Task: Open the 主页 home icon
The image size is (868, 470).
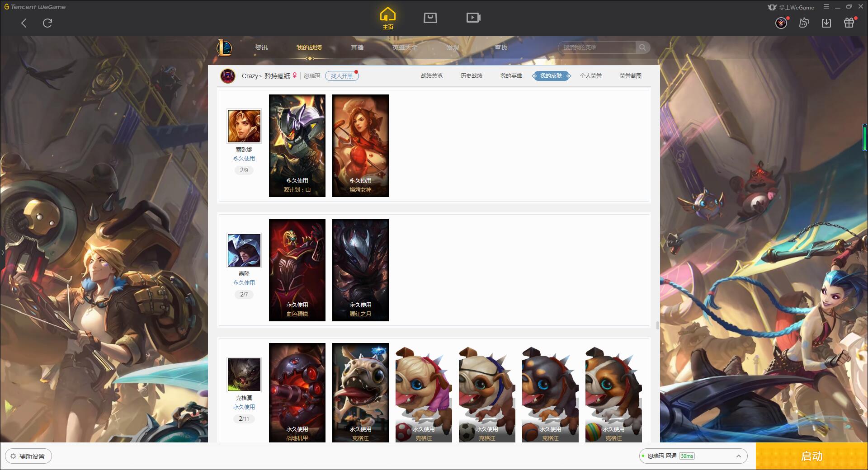Action: point(387,19)
